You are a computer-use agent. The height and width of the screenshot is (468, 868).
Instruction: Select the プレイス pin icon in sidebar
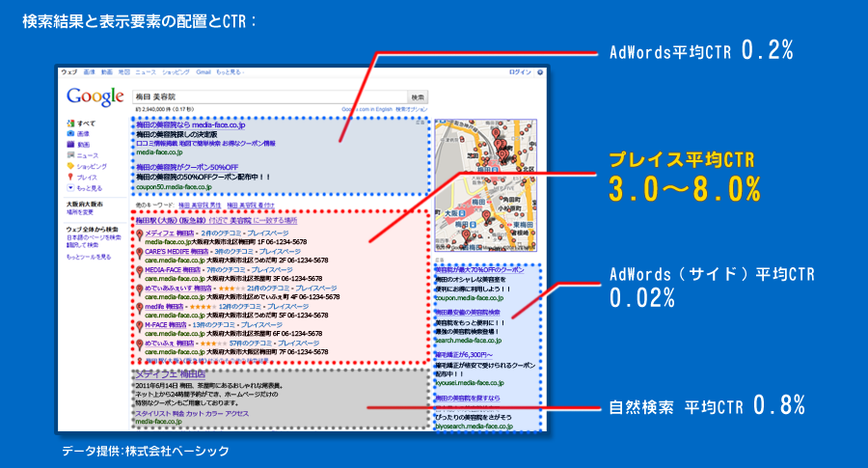click(70, 177)
